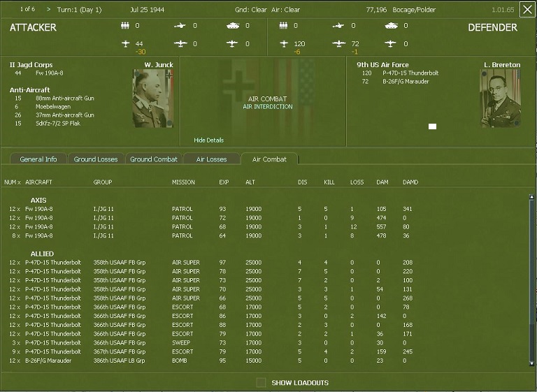Click the ATTACKER heading
Image resolution: width=537 pixels, height=392 pixels.
[33, 28]
